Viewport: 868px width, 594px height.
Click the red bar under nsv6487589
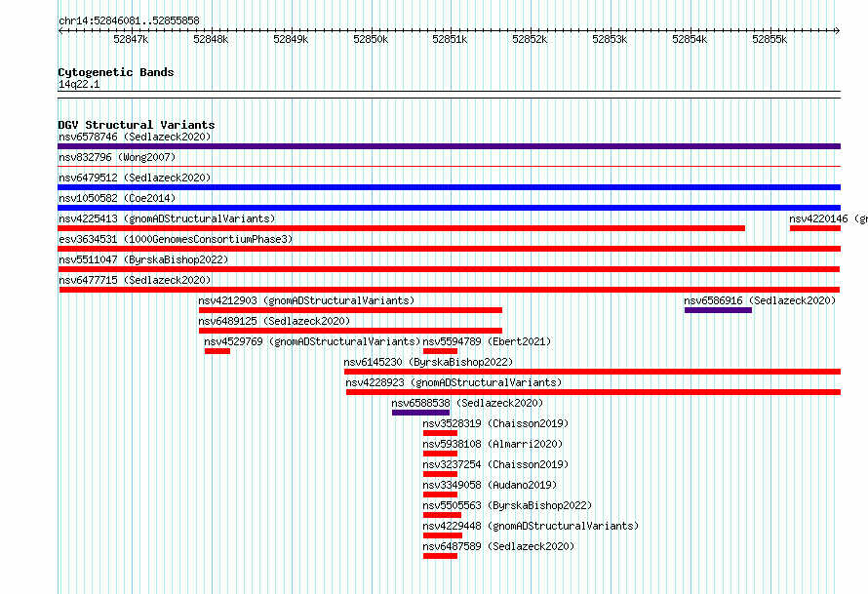click(x=440, y=556)
